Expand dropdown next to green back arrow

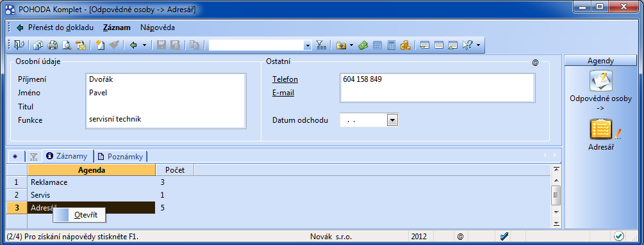click(x=144, y=45)
